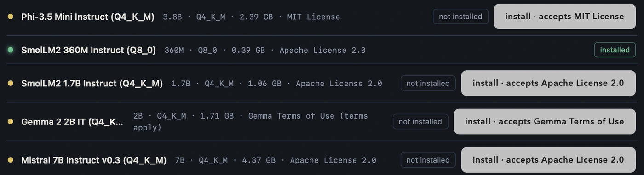Select the SmolLM2 1.7B Instruct (Q4_K_M) model name
This screenshot has height=175, width=644.
tap(92, 83)
